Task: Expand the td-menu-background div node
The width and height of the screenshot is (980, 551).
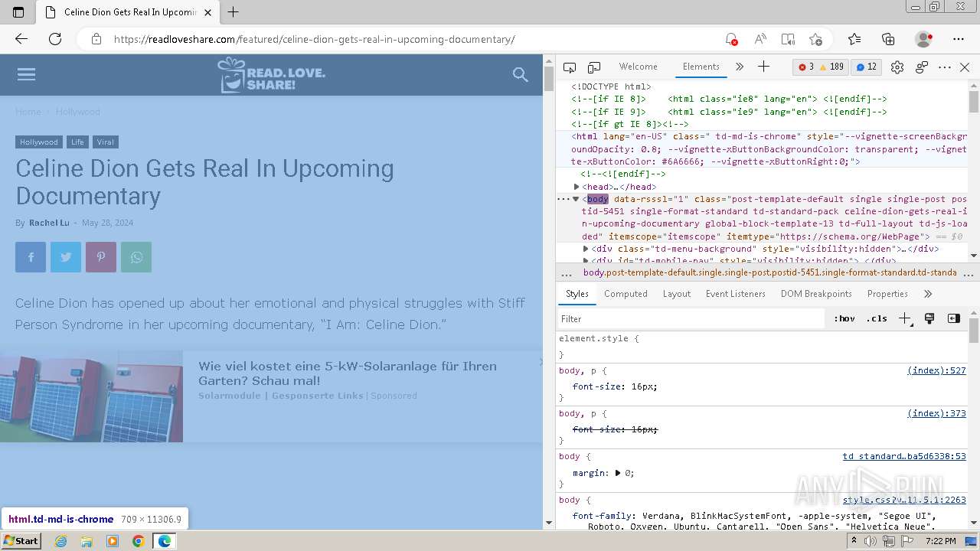Action: [586, 249]
